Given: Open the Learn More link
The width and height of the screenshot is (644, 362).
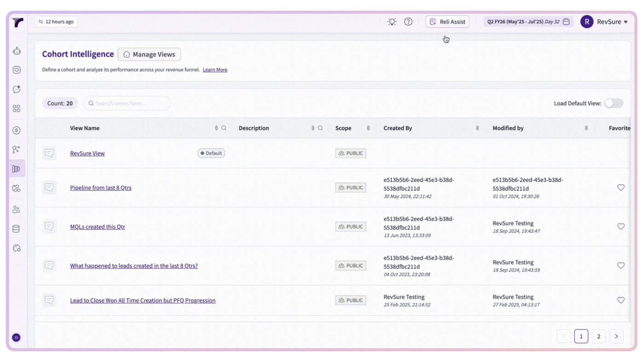Looking at the screenshot, I should click(215, 70).
